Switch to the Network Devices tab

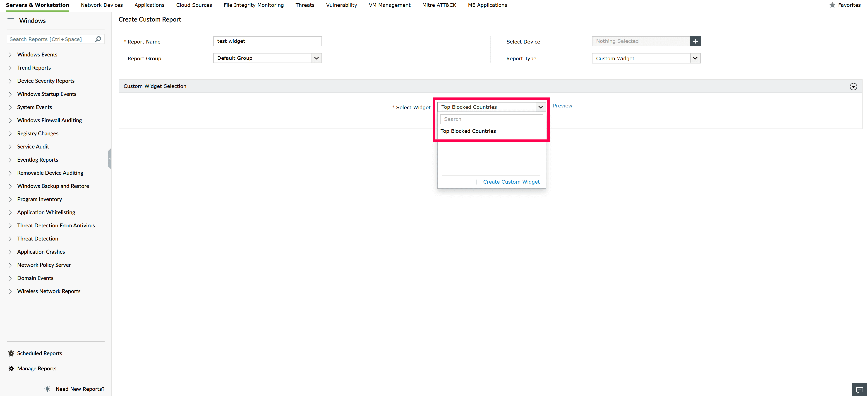point(102,5)
